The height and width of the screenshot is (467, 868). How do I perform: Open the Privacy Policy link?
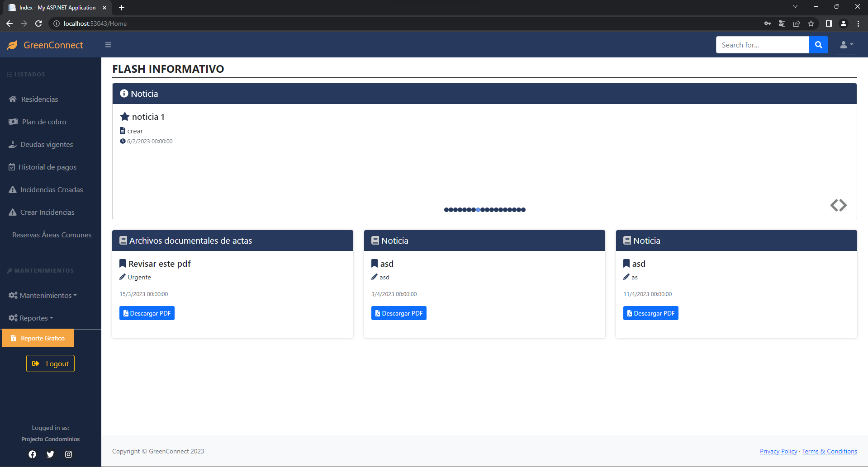[x=778, y=451]
